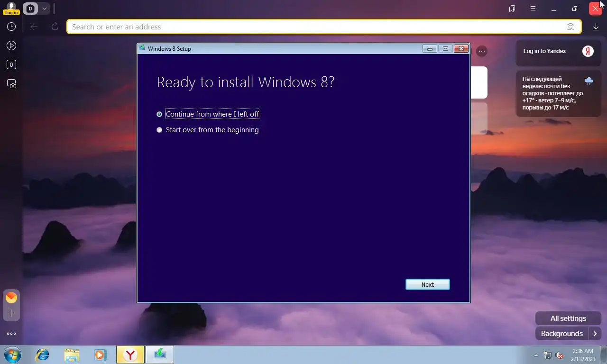607x364 pixels.
Task: Open sidebar three-dots more options
Action: pyautogui.click(x=11, y=334)
